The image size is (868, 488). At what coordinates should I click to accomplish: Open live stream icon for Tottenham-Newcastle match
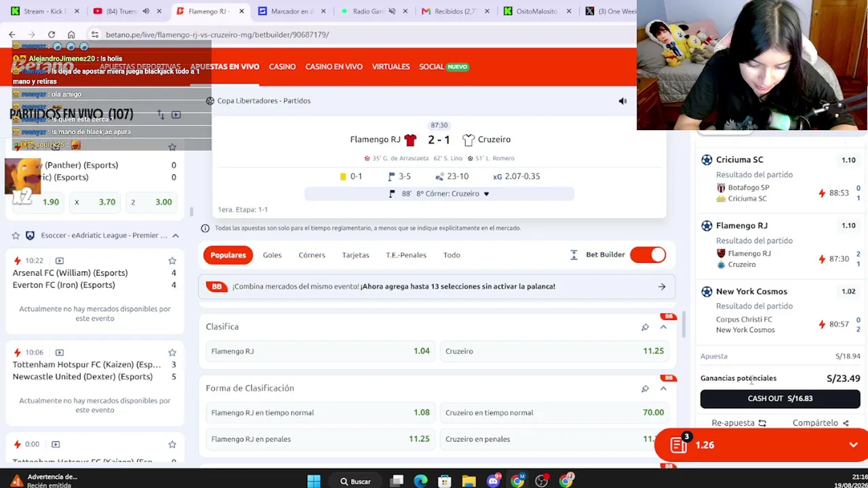coord(60,352)
